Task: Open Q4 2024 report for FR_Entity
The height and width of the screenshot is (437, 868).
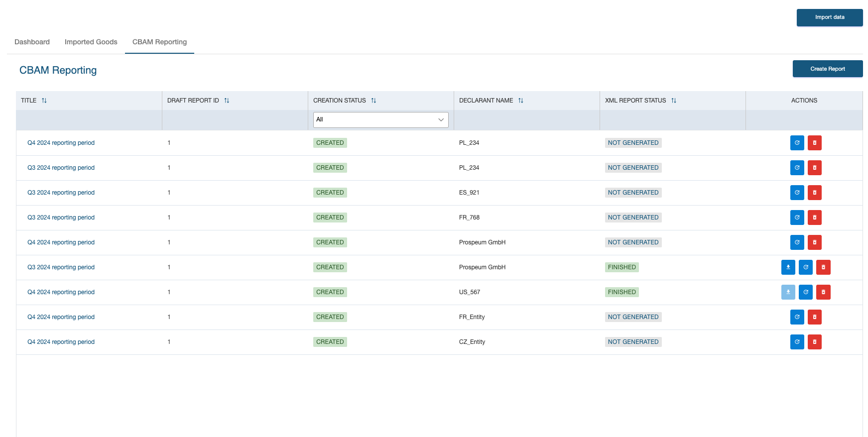Action: pyautogui.click(x=61, y=317)
